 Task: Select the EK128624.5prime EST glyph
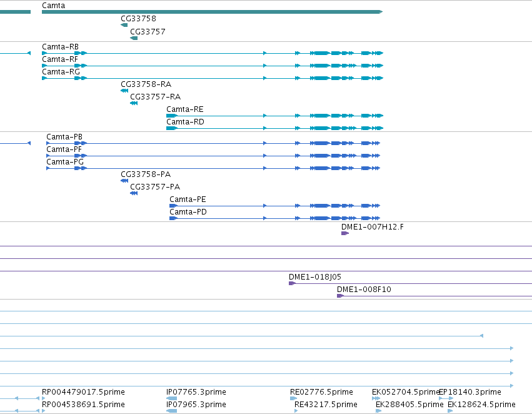(450, 411)
